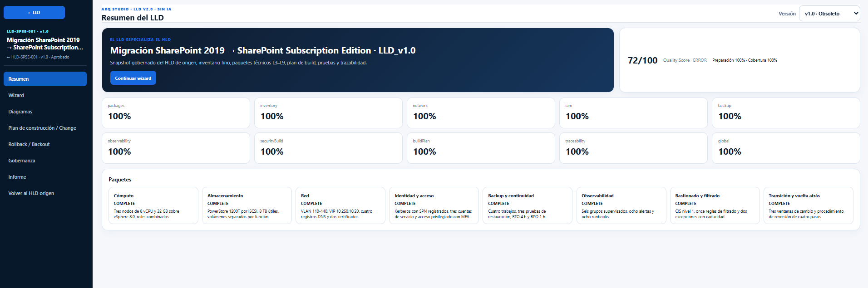Click the Migración SharePoint 2019 banner title
The width and height of the screenshot is (868, 288).
point(263,50)
